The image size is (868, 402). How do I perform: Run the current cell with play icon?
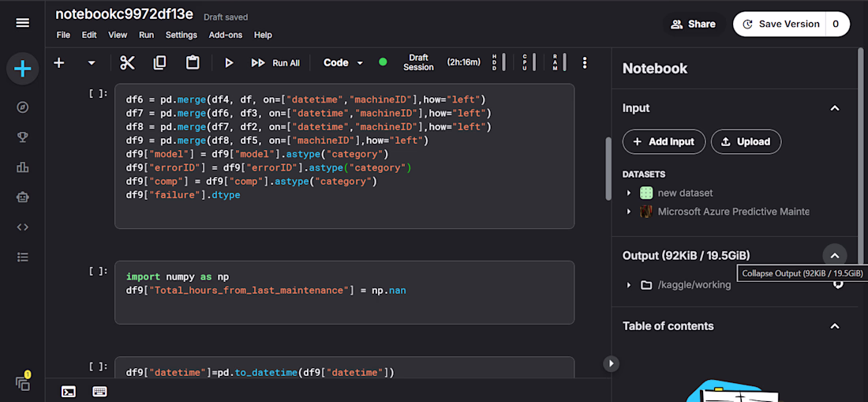(229, 63)
